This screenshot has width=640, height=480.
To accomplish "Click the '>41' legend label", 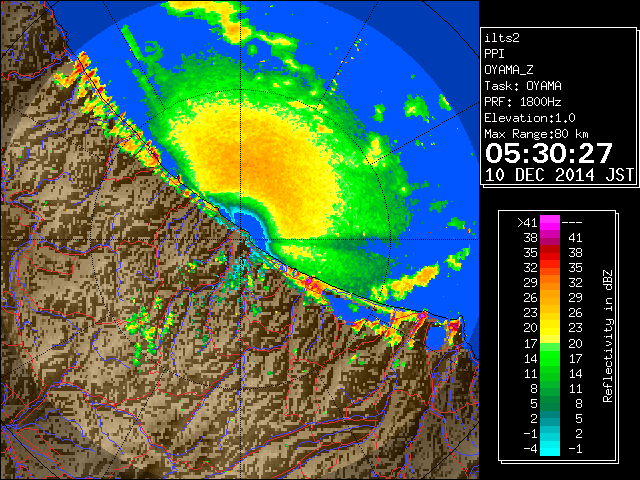I will [x=527, y=223].
